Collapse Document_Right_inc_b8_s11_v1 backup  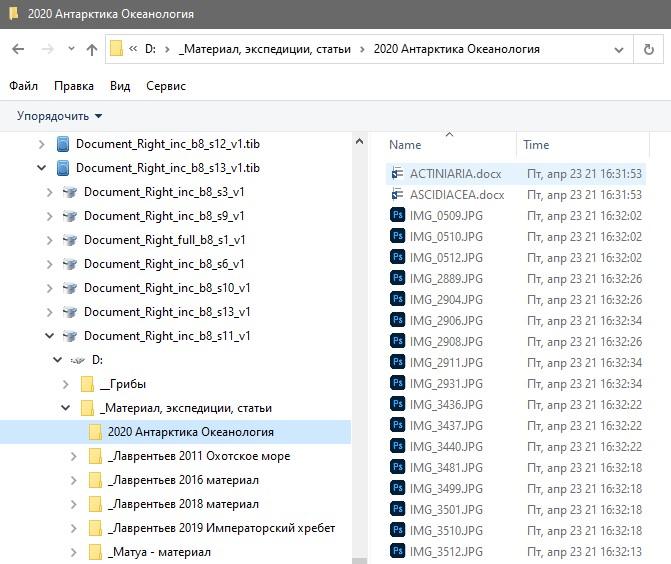(x=50, y=335)
